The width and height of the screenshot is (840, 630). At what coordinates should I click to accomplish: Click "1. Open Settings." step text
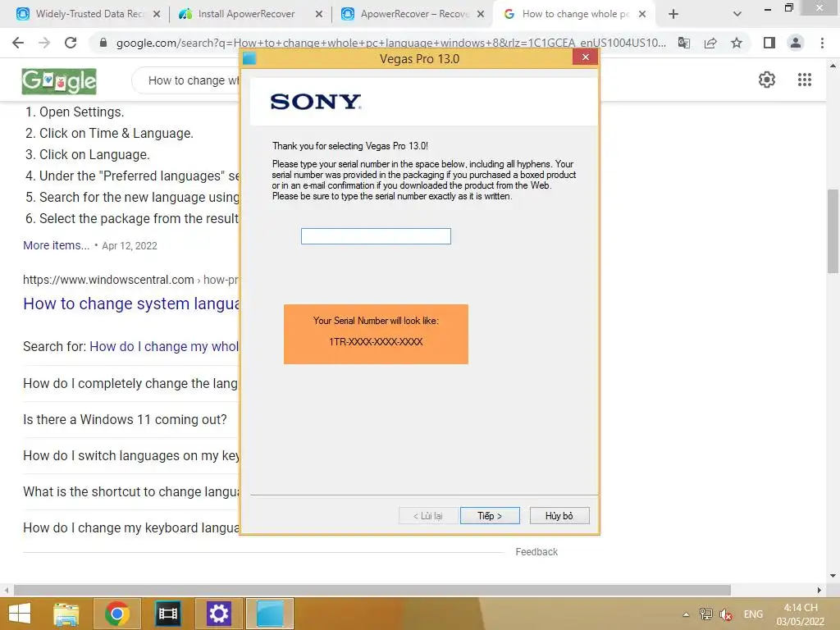[x=75, y=112]
